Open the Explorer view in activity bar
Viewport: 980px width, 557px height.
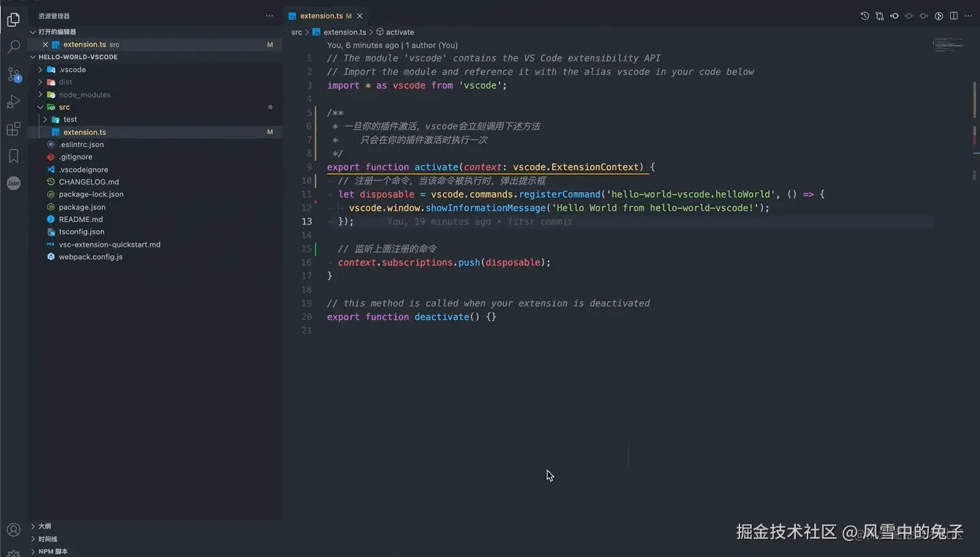click(x=13, y=20)
